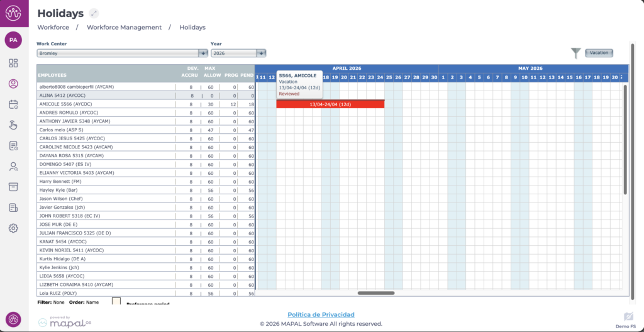Image resolution: width=644 pixels, height=332 pixels.
Task: Click the MAPAL logo at top left
Action: click(13, 13)
